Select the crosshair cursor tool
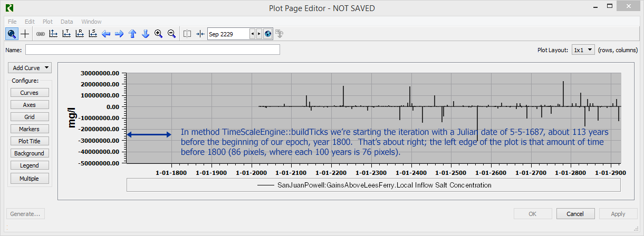This screenshot has height=236, width=644. 25,34
